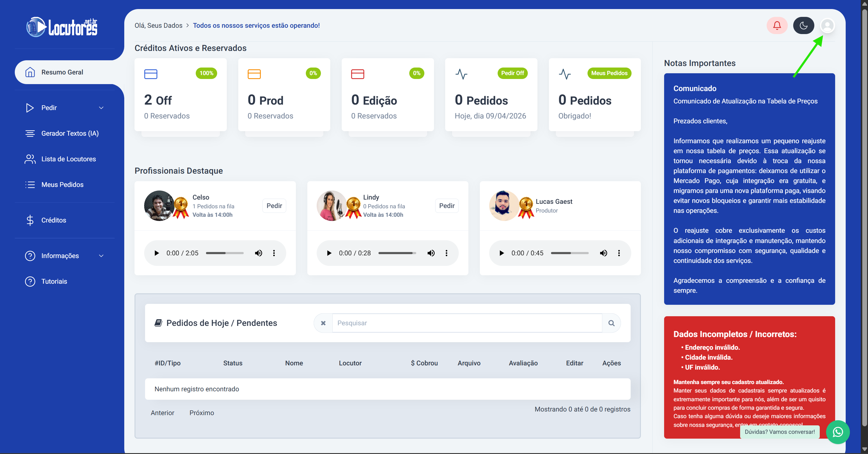This screenshot has height=454, width=868.
Task: Open the Meus Pedidos menu item
Action: point(62,184)
